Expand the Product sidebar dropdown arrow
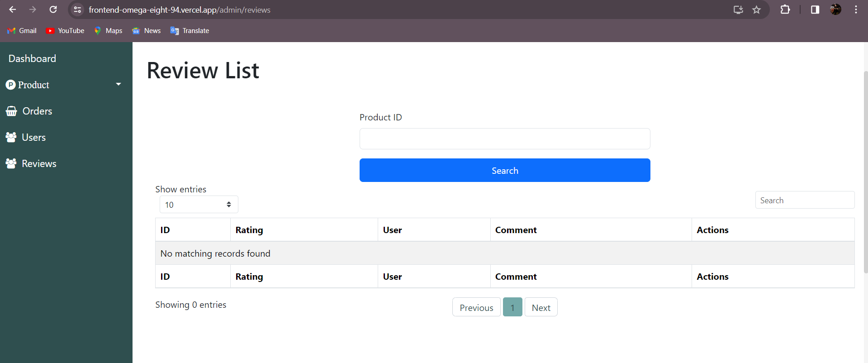The height and width of the screenshot is (363, 868). tap(119, 84)
